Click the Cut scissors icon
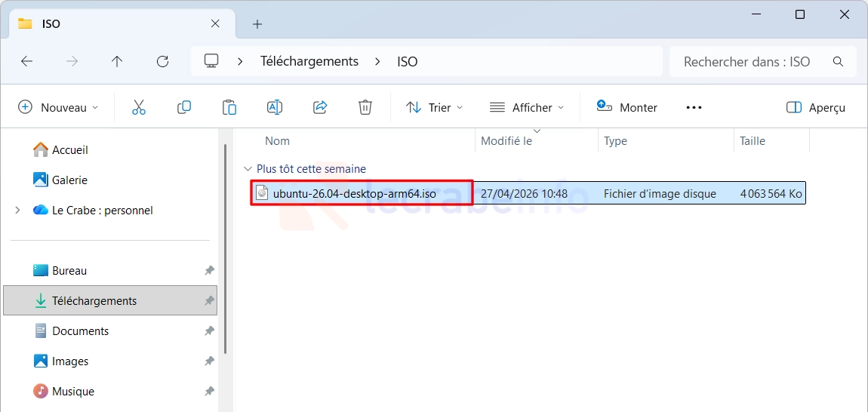This screenshot has height=412, width=868. coord(139,107)
